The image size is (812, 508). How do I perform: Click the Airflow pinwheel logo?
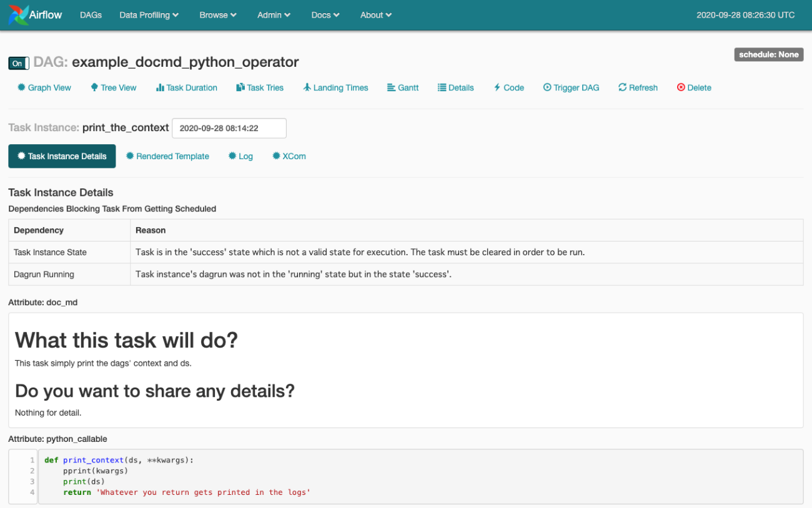pyautogui.click(x=19, y=15)
